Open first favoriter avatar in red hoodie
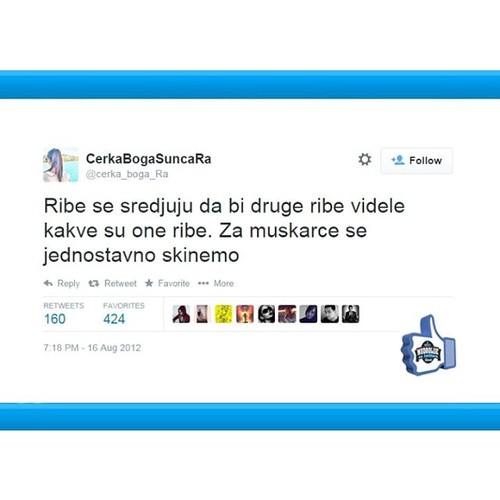This screenshot has width=500, height=500. [x=181, y=314]
